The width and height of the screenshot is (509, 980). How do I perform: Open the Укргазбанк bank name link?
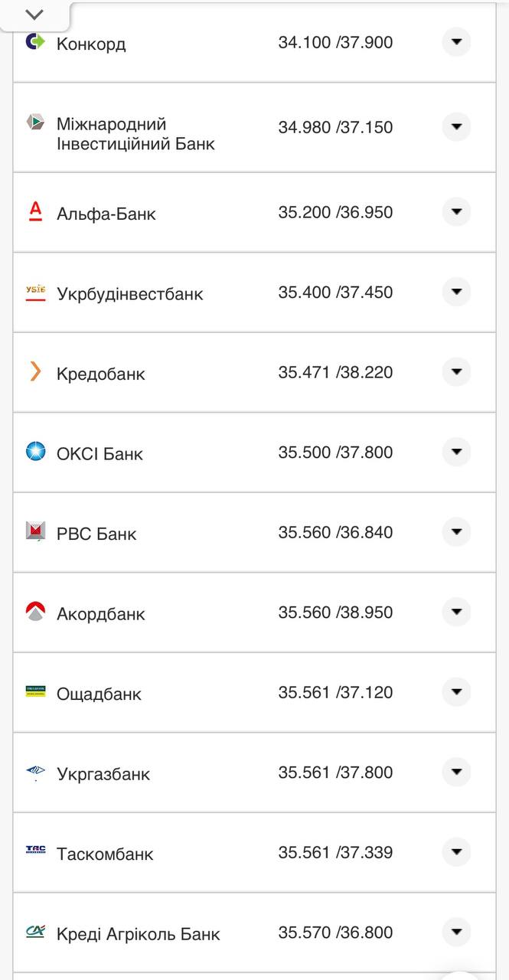coord(103,774)
